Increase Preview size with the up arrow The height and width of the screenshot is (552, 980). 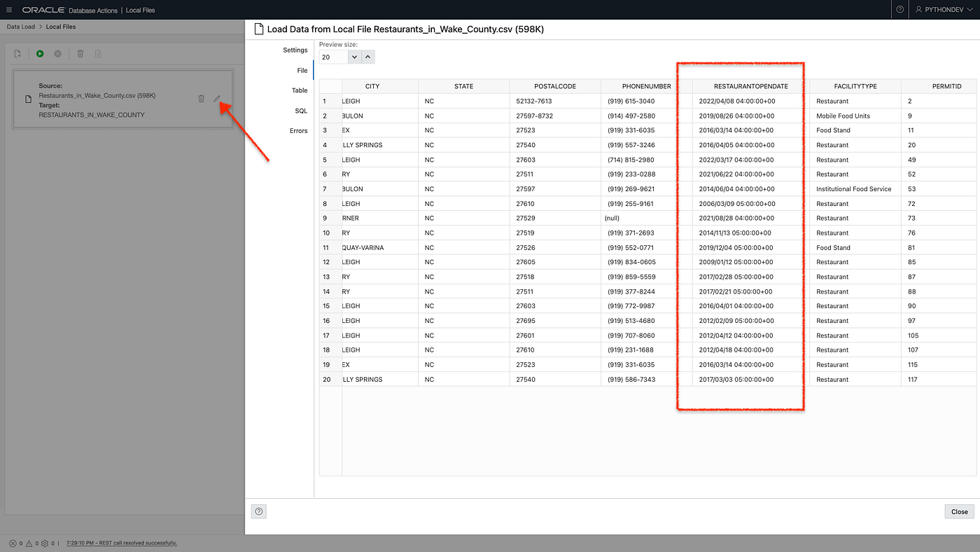tap(367, 56)
